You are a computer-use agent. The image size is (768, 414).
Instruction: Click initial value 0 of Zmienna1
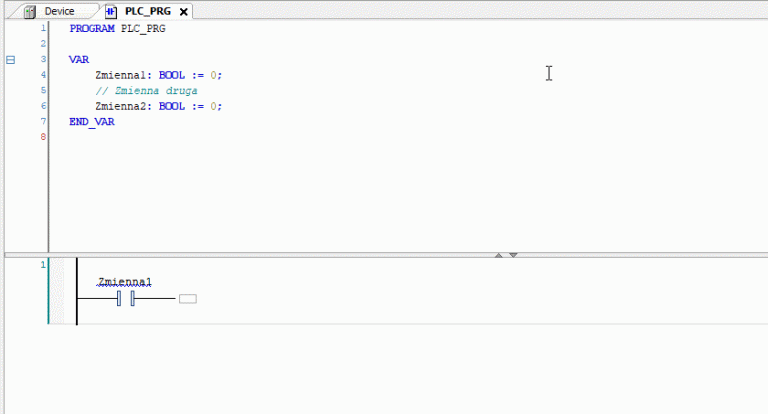coord(213,75)
